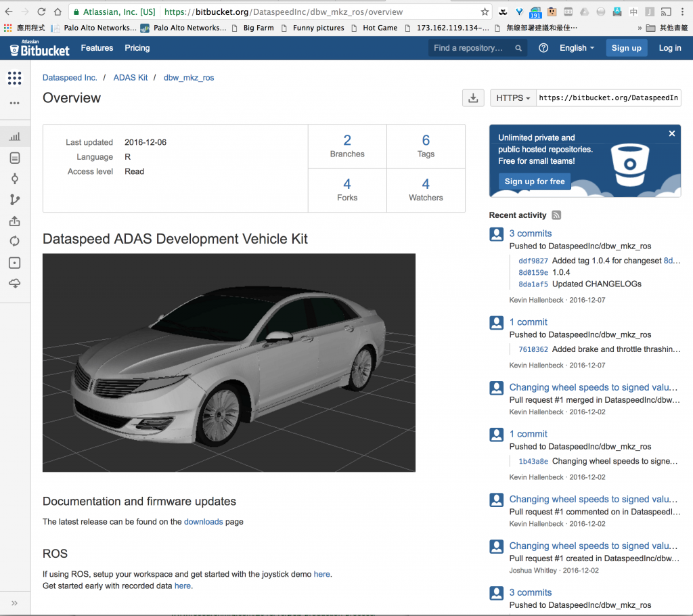This screenshot has width=693, height=616.
Task: Open commit 8da1af5 link
Action: point(533,284)
